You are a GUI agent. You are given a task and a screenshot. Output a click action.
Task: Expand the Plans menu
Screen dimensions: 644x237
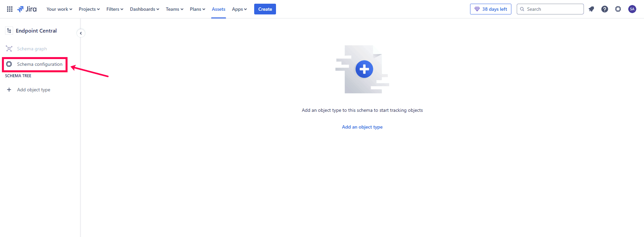click(x=197, y=9)
